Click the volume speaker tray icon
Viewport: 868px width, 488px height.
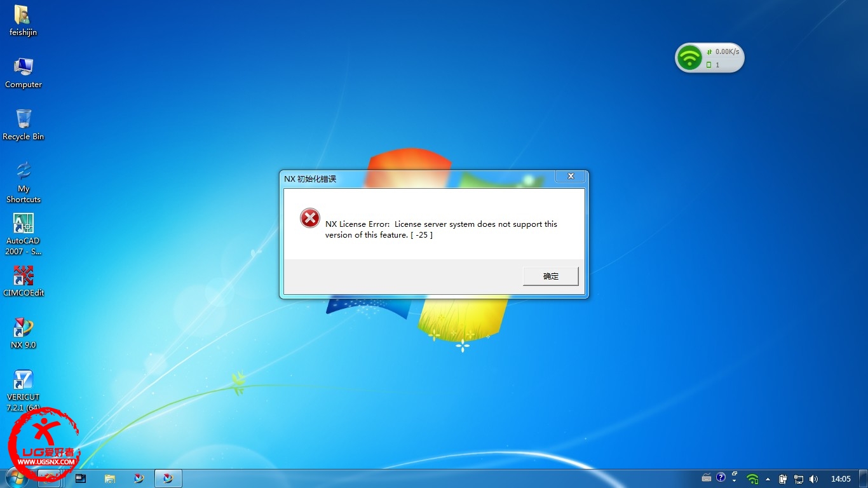tap(814, 478)
